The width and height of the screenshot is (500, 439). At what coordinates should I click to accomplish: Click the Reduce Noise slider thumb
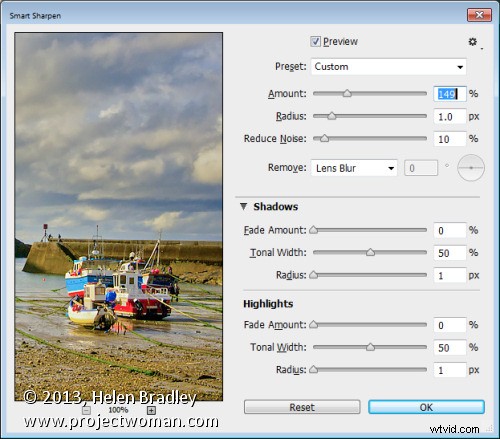coord(324,138)
